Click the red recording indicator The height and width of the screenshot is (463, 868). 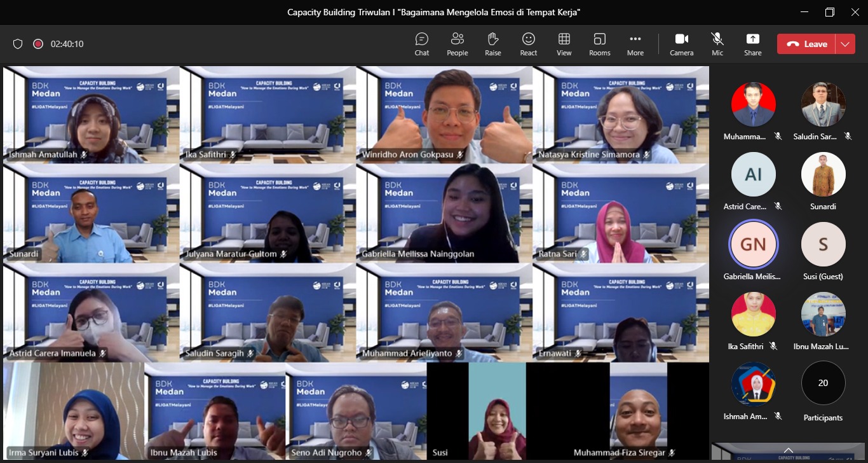(38, 44)
